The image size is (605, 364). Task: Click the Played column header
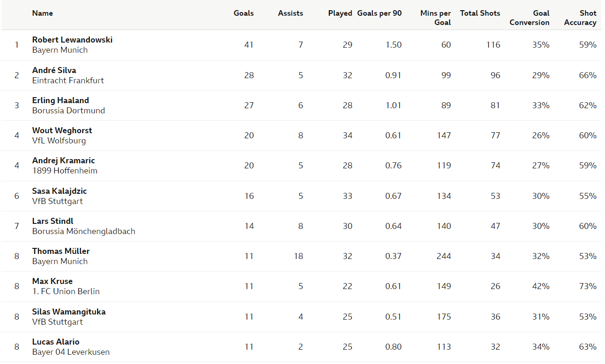[x=340, y=13]
